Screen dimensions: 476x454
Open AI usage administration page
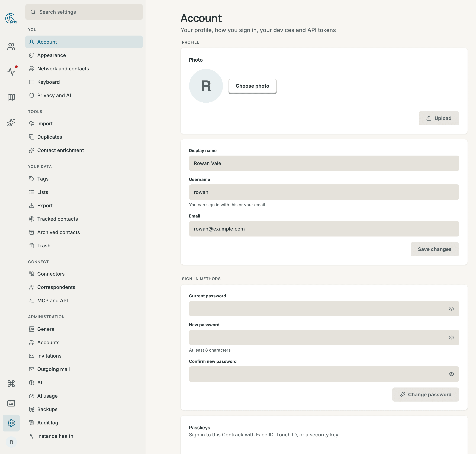coord(84,396)
